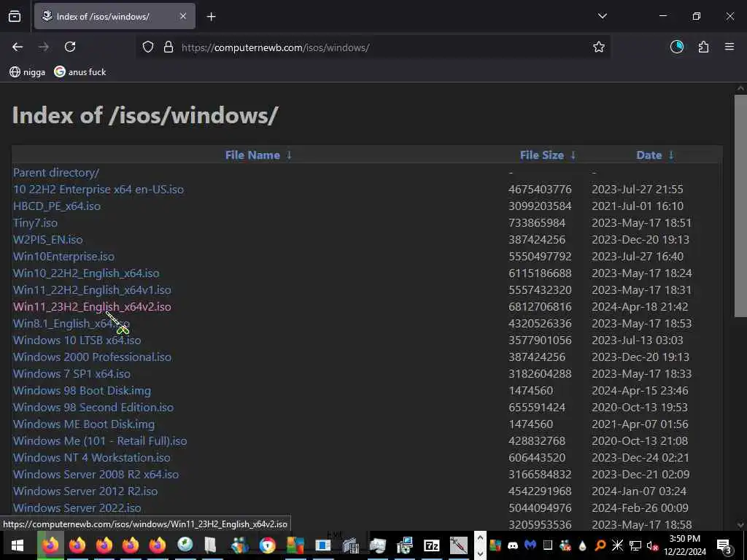Select the 'Index of /isos/windows/' tab

115,16
